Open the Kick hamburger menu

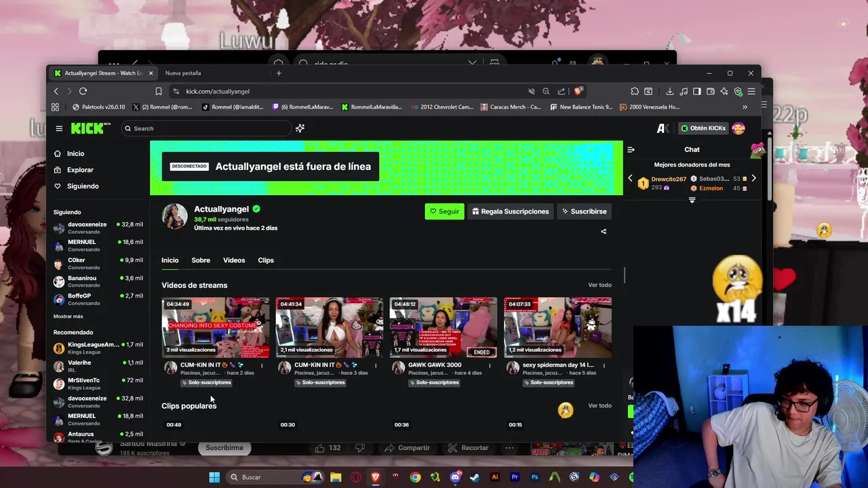pos(59,128)
